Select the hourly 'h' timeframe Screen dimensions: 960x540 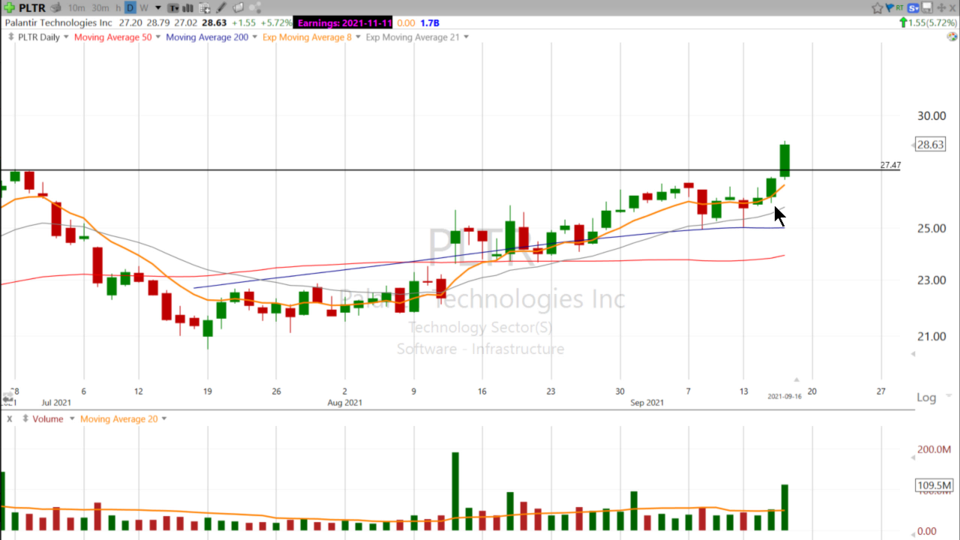point(118,8)
